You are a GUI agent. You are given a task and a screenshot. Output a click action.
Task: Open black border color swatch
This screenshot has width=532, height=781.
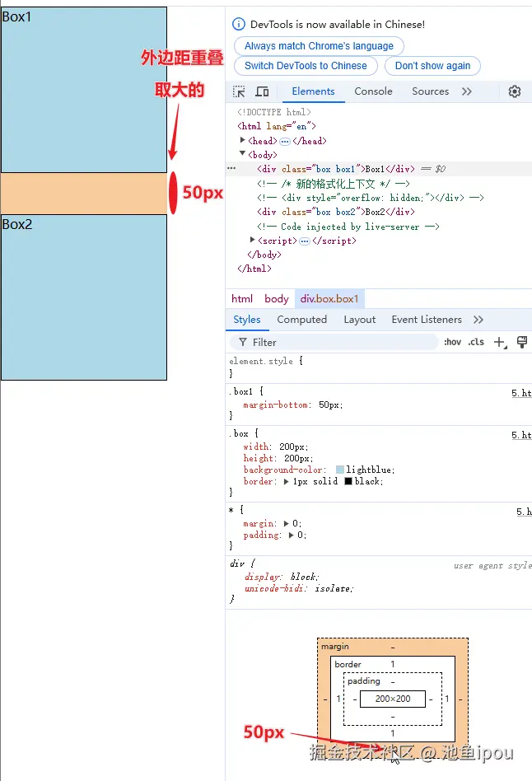[348, 481]
